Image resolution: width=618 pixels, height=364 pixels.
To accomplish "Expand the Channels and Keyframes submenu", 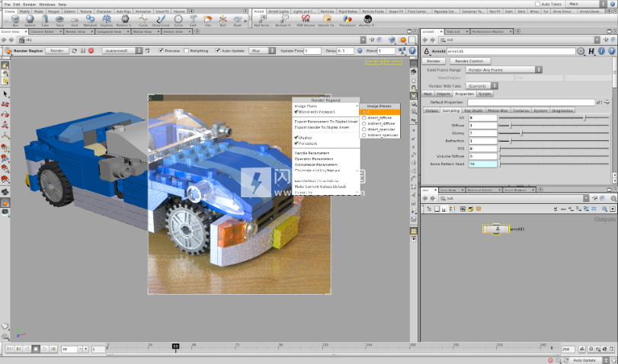I will click(x=325, y=171).
